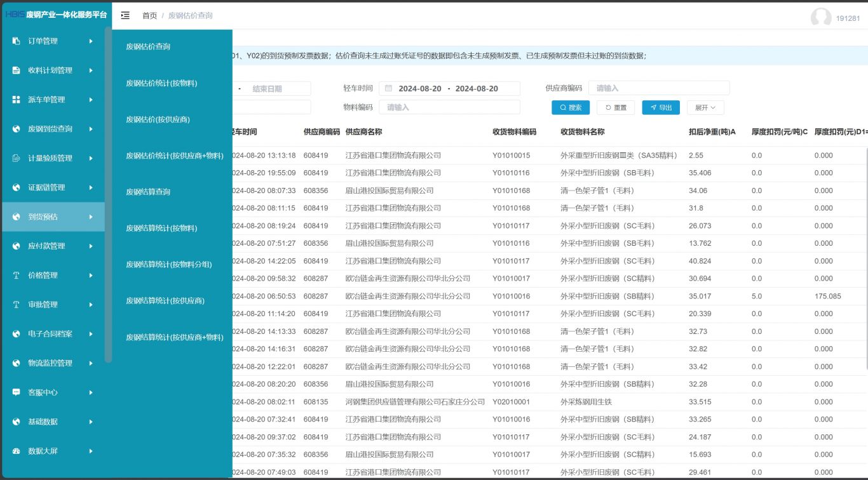The image size is (868, 480).
Task: Click the 物料编码 input field
Action: click(449, 107)
